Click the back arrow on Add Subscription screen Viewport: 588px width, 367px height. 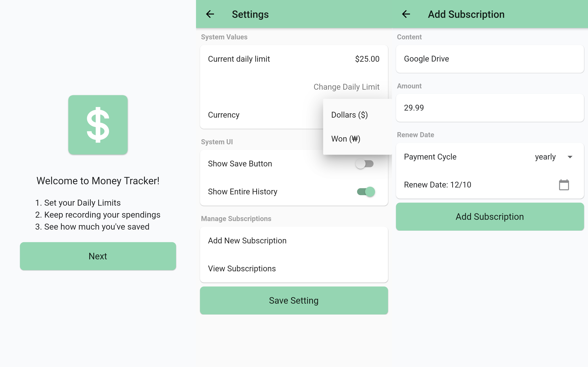(406, 14)
